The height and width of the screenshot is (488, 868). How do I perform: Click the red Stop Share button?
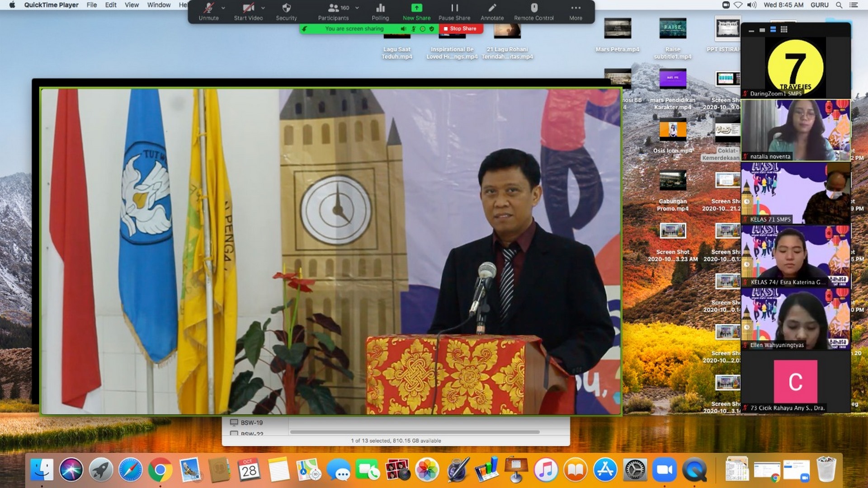460,28
